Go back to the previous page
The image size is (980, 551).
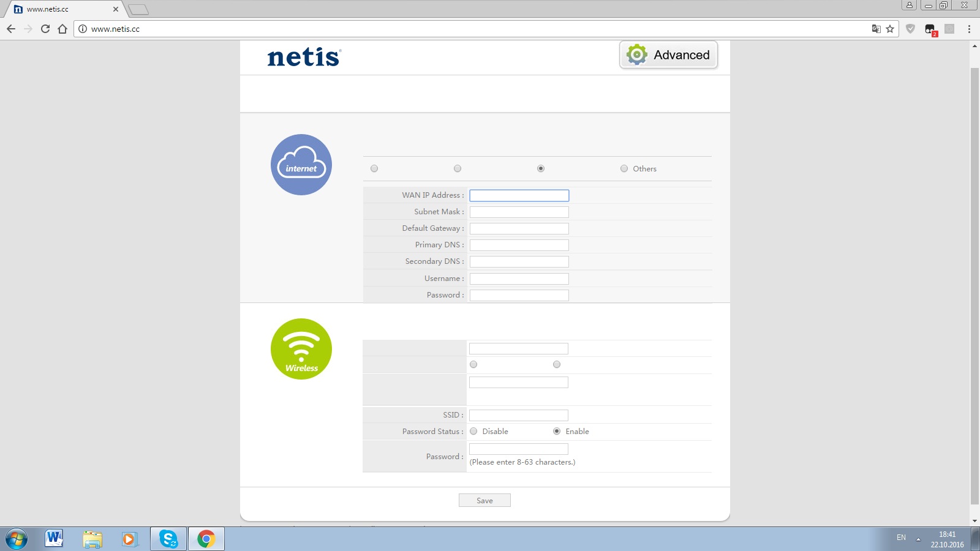click(x=10, y=29)
